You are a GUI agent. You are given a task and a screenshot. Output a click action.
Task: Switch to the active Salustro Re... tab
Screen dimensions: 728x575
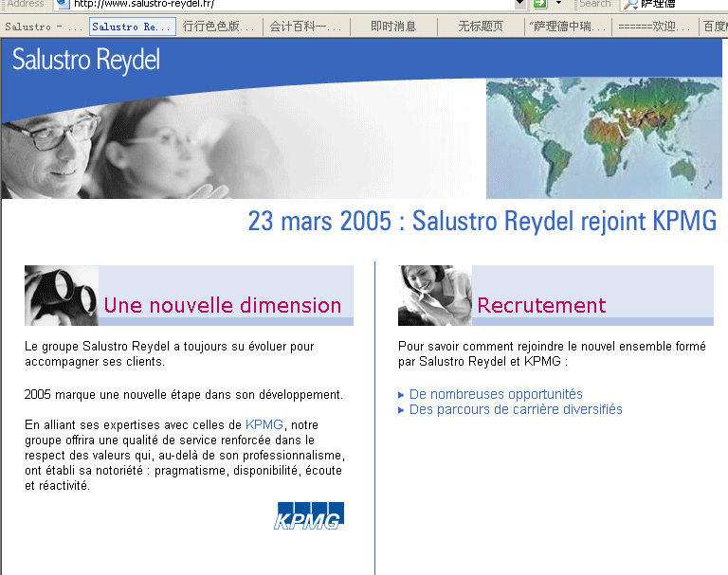(x=131, y=27)
